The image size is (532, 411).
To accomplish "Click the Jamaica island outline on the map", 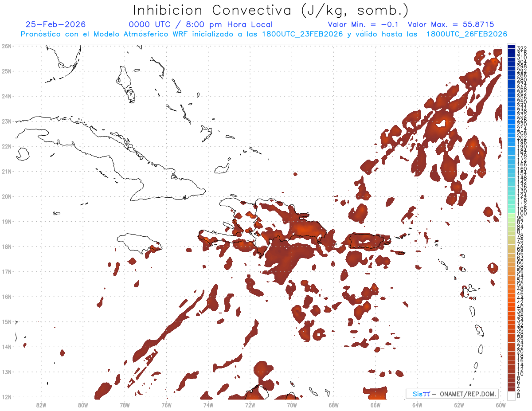I will pos(139,244).
